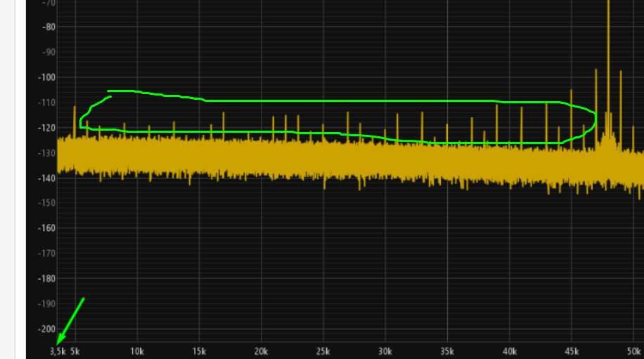
Task: Click the -160 dB axis label
Action: click(46, 228)
